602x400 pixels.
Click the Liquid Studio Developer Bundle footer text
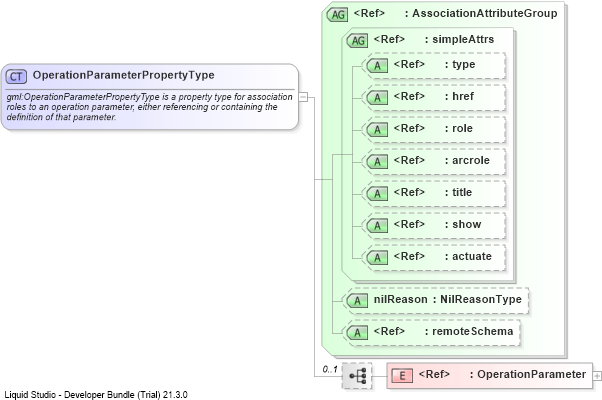[x=96, y=395]
